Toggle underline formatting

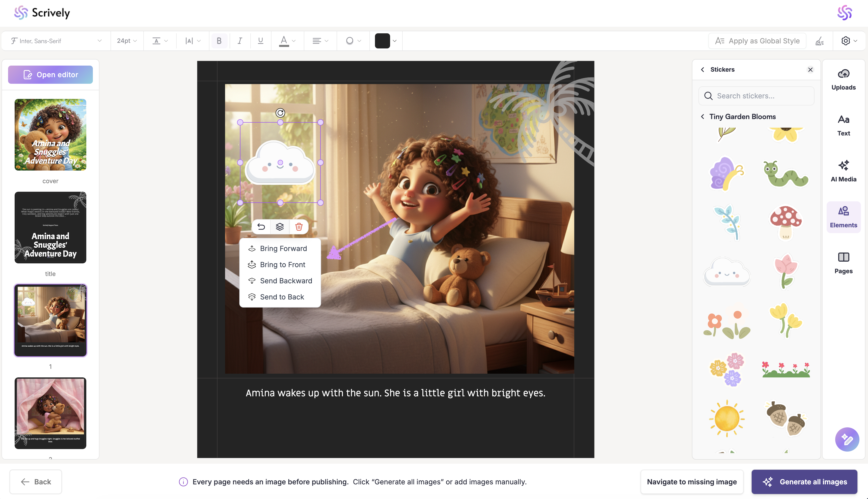coord(260,41)
